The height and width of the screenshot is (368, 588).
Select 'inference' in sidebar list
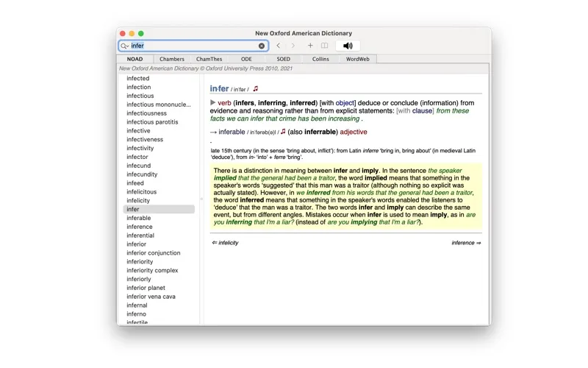pyautogui.click(x=140, y=227)
